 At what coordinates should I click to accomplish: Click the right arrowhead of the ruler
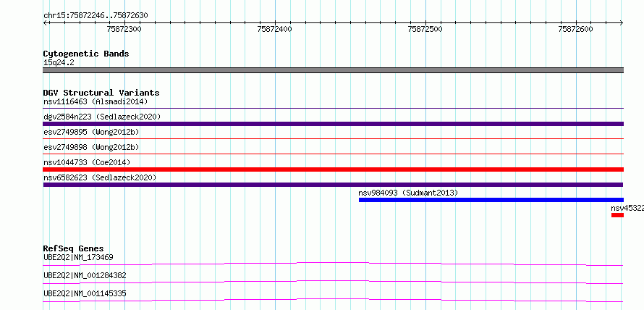click(x=622, y=23)
